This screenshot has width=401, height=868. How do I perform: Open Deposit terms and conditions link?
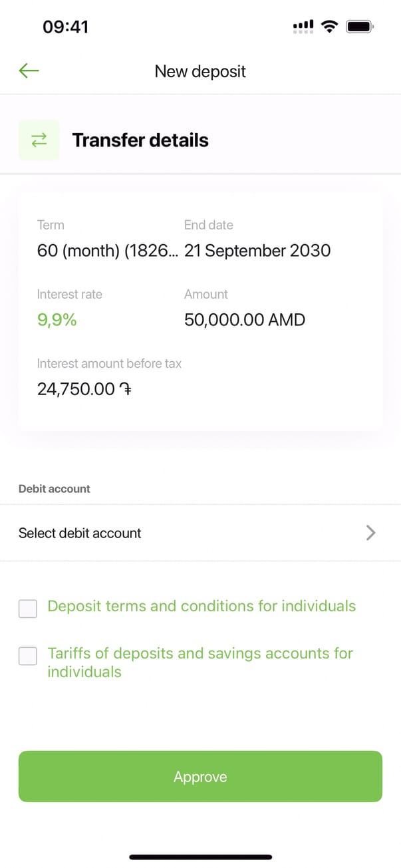(201, 606)
